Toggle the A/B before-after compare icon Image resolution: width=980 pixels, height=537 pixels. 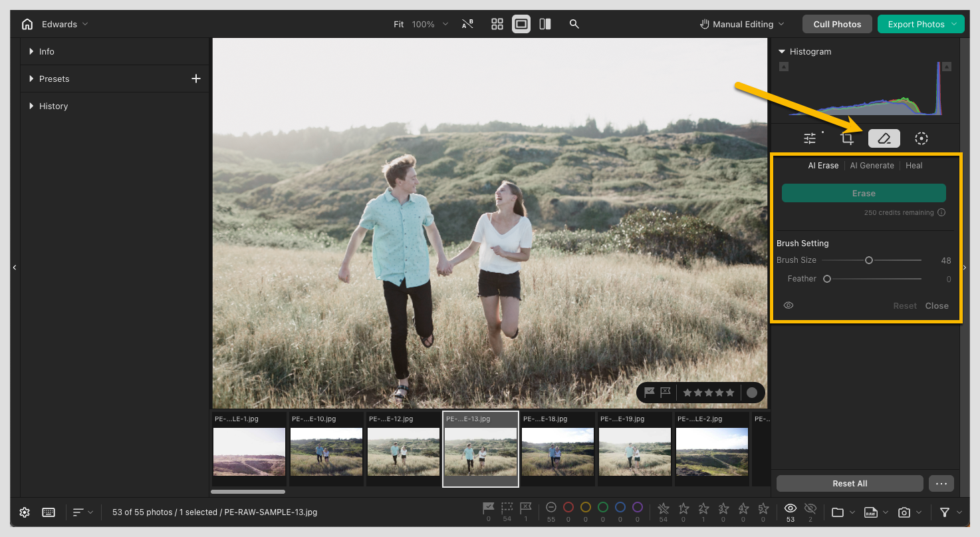click(x=468, y=24)
